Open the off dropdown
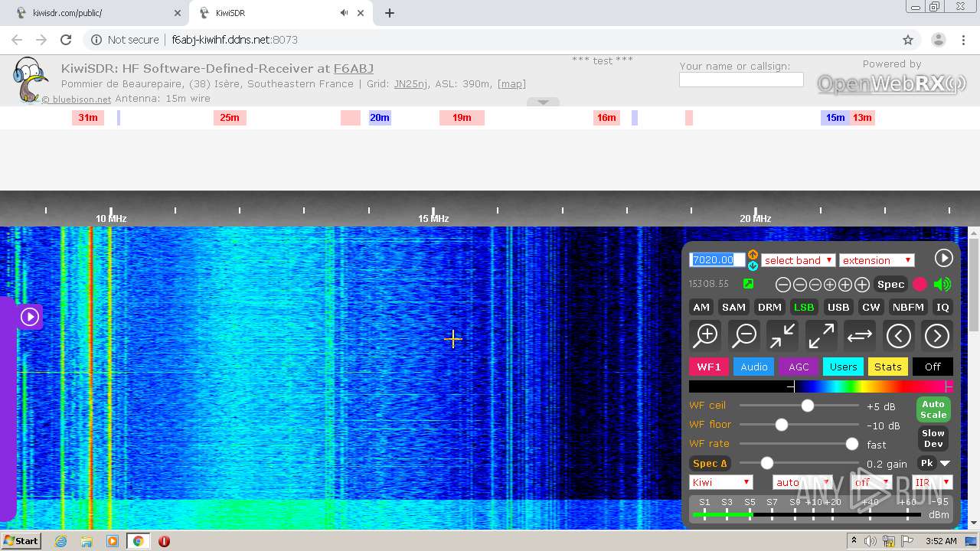The height and width of the screenshot is (551, 980). click(x=872, y=482)
